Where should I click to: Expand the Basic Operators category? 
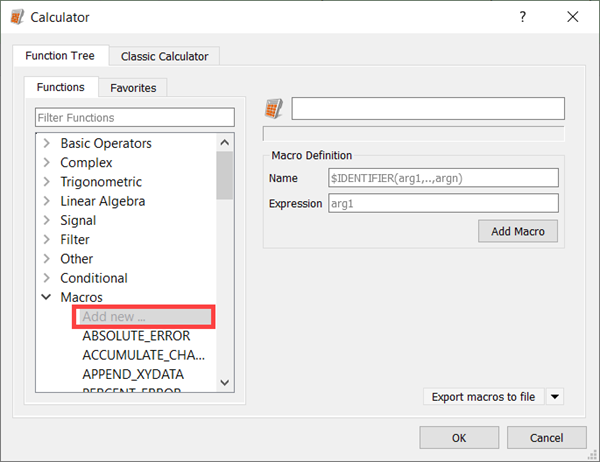pos(46,144)
